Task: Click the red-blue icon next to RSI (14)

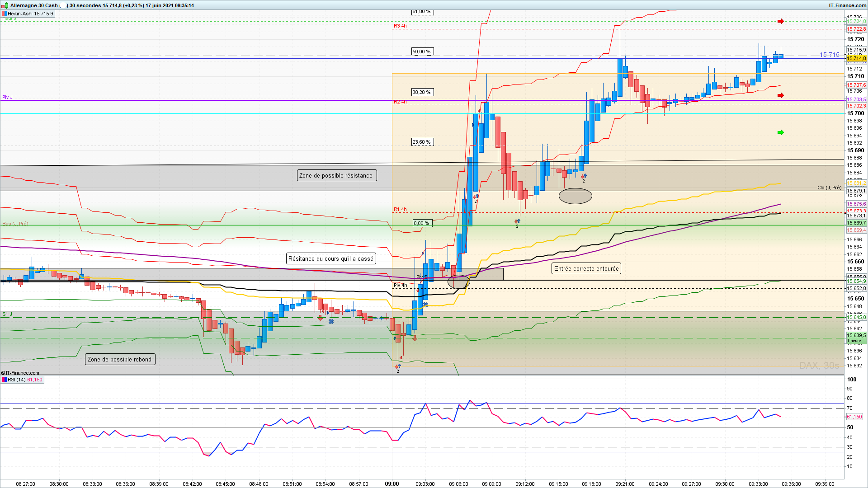Action: point(4,380)
